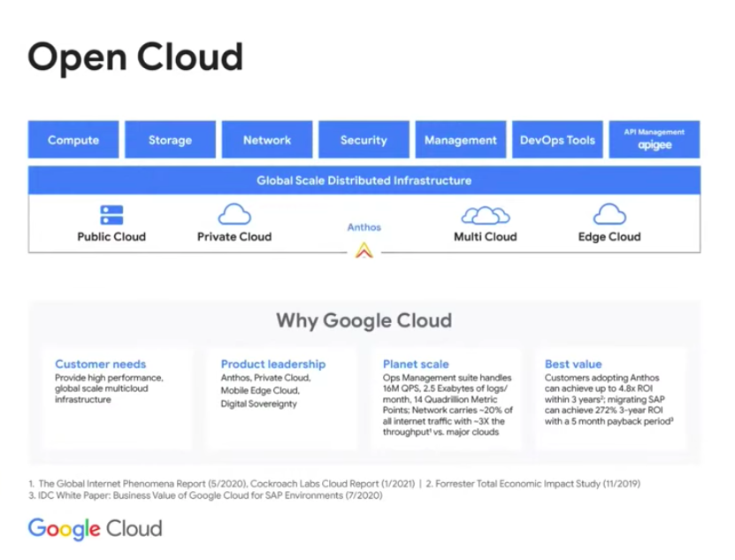Click the Open Cloud slide title
The width and height of the screenshot is (735, 560).
point(135,58)
